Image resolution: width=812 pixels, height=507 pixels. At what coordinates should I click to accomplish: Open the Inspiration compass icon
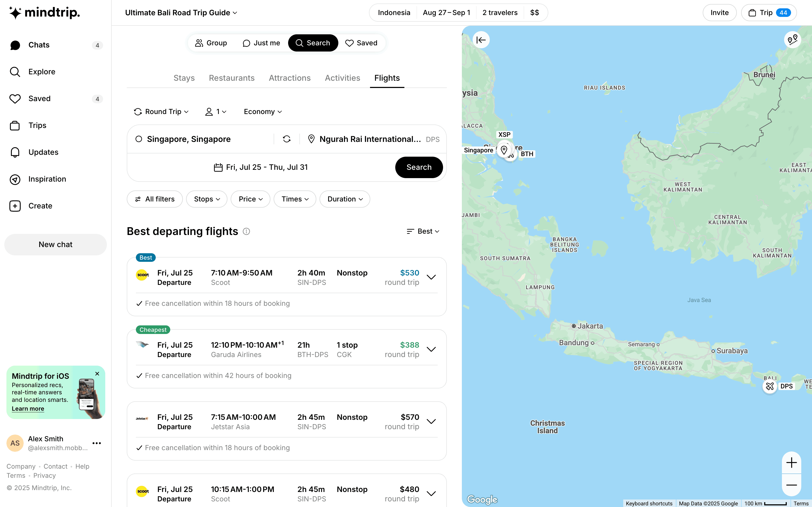(x=15, y=179)
